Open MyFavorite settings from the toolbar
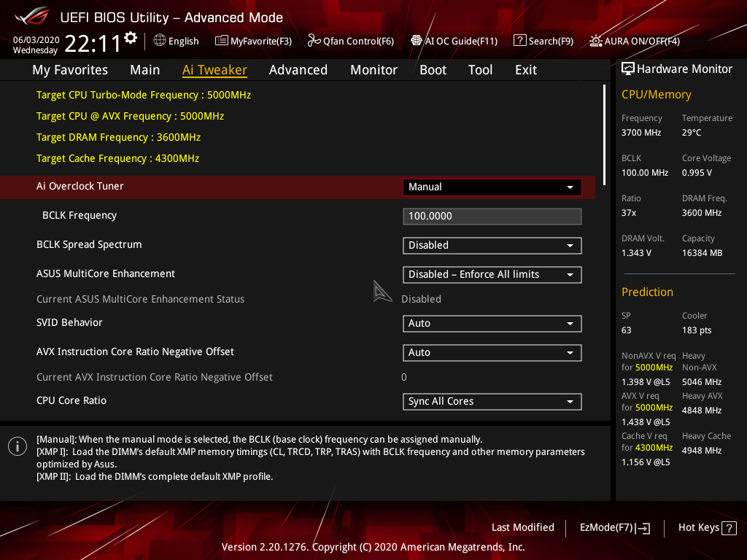The width and height of the screenshot is (747, 560). tap(253, 41)
